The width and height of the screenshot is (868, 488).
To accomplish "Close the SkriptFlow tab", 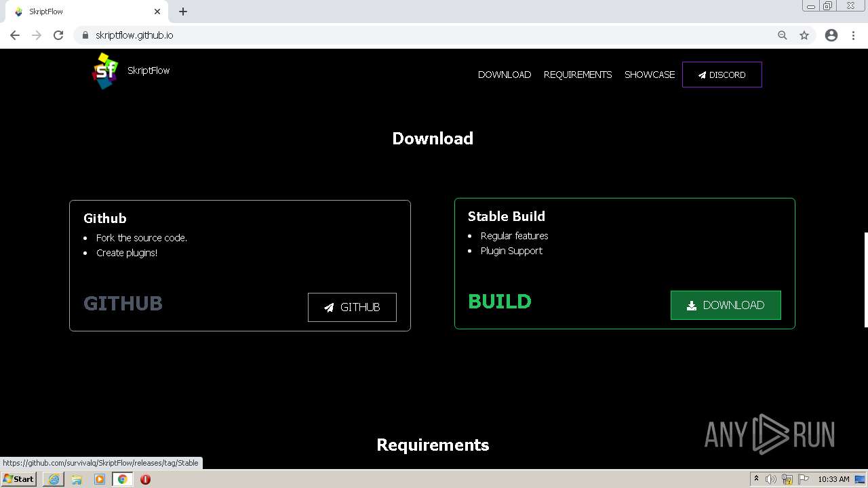I will pos(157,12).
